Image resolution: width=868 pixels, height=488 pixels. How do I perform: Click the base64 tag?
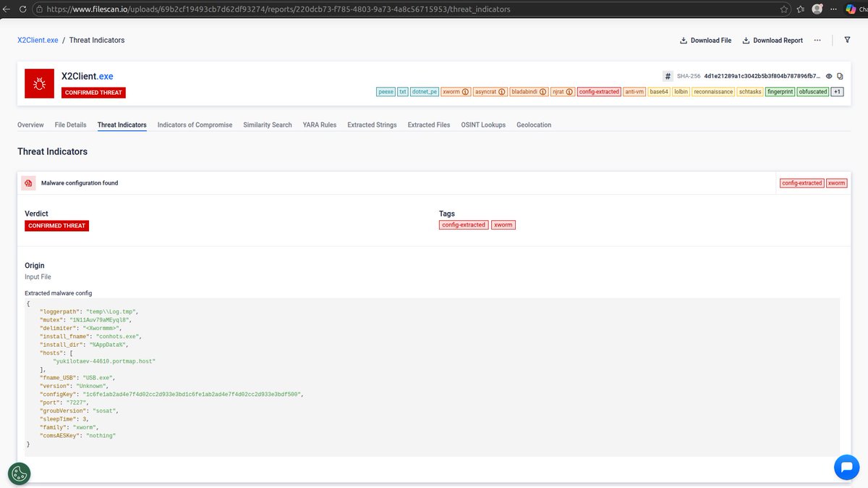tap(659, 92)
